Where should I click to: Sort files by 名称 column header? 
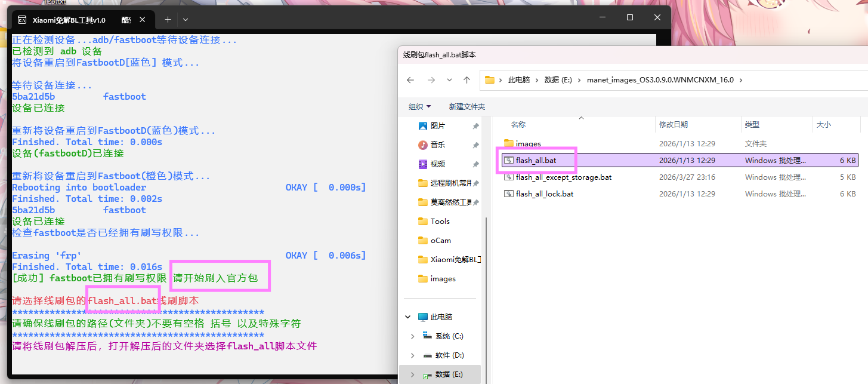[x=518, y=125]
